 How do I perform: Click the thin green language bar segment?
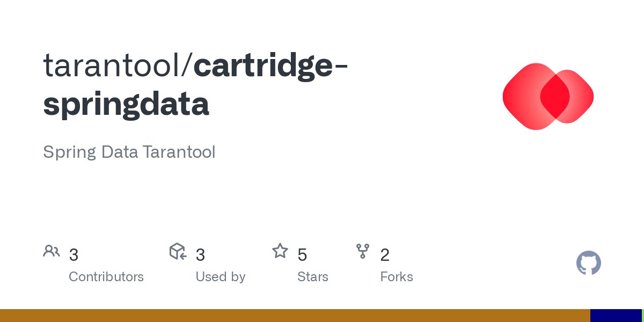click(643, 316)
